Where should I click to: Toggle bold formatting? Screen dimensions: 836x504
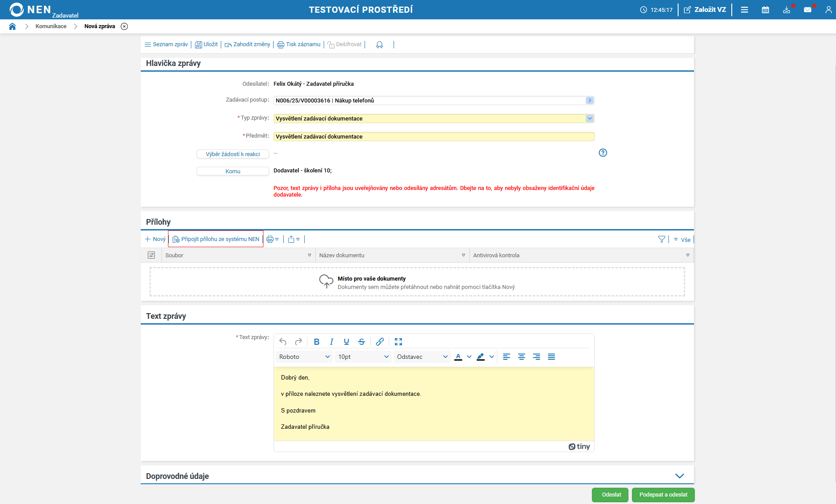click(316, 342)
